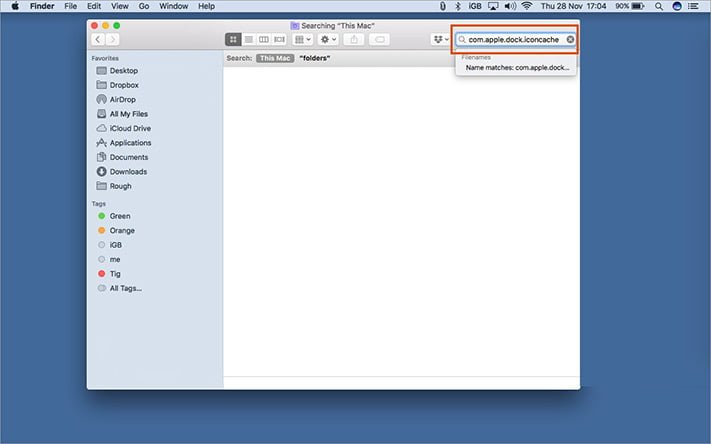Click the Edit Tags toolbar button
711x444 pixels.
380,39
